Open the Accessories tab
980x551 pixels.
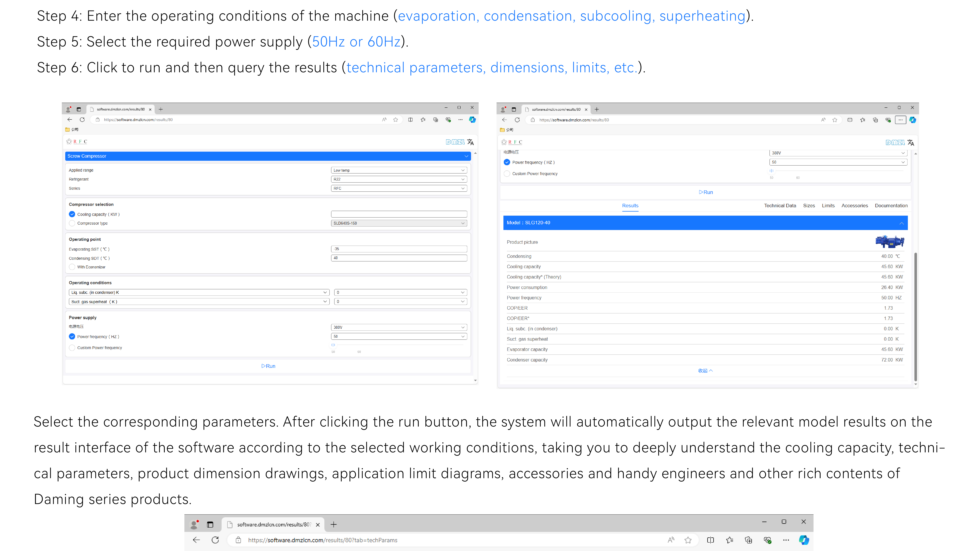tap(854, 206)
